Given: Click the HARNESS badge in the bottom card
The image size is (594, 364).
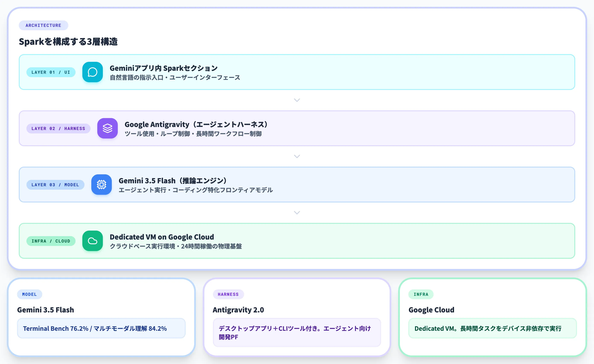Looking at the screenshot, I should click(228, 295).
